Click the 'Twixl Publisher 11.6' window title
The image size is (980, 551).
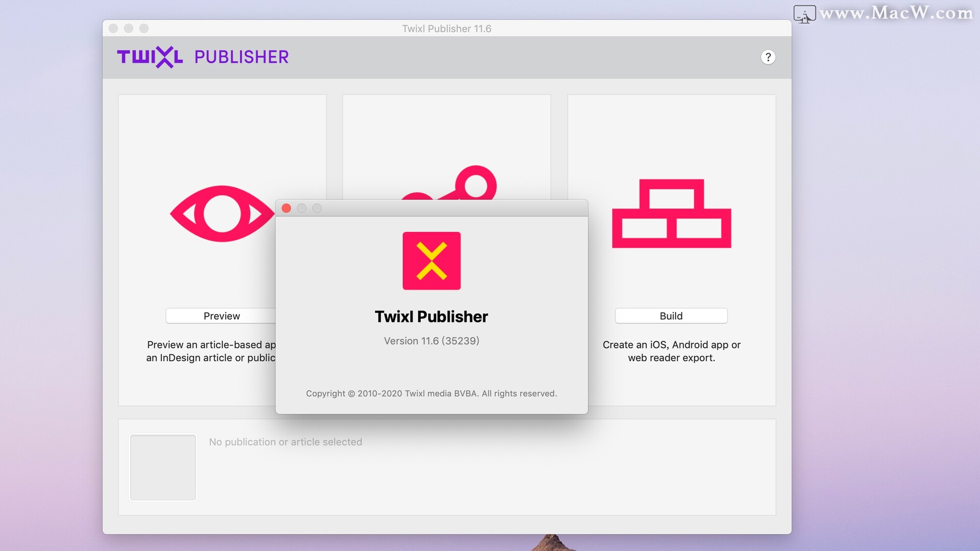point(447,29)
